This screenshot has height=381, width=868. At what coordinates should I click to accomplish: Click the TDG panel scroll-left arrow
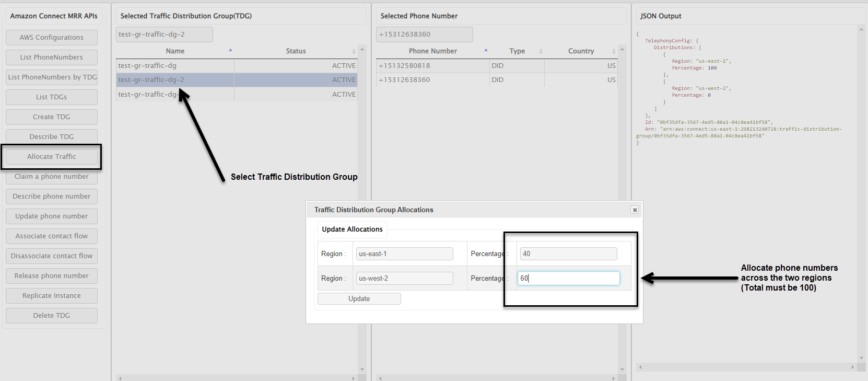coord(120,378)
